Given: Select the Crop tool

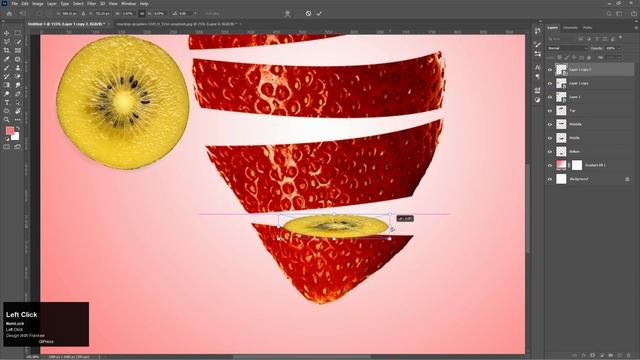Looking at the screenshot, I should (7, 51).
